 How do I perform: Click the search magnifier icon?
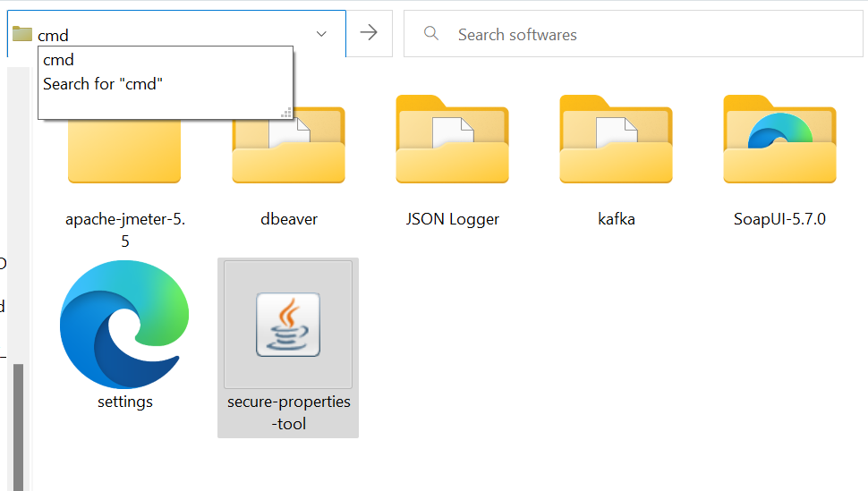point(431,34)
